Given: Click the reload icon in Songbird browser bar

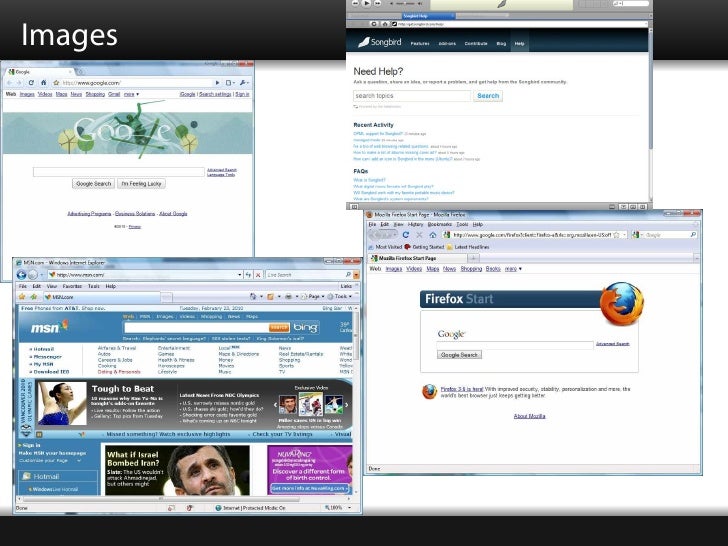Looking at the screenshot, I should 374,24.
